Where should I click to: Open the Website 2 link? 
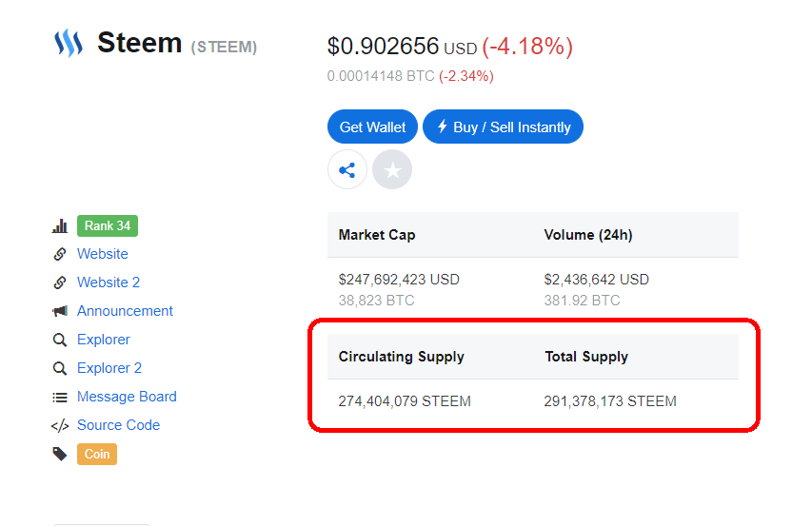109,282
